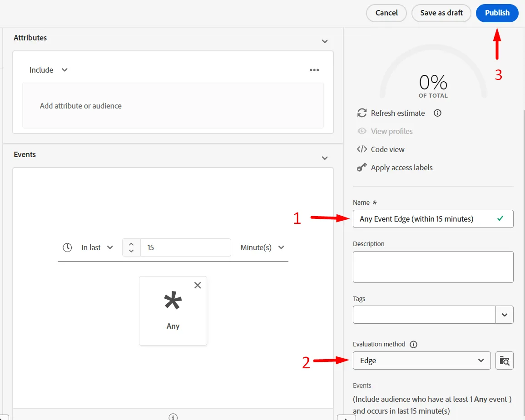The width and height of the screenshot is (525, 420).
Task: Click the Add attribute or audience area
Action: click(173, 105)
